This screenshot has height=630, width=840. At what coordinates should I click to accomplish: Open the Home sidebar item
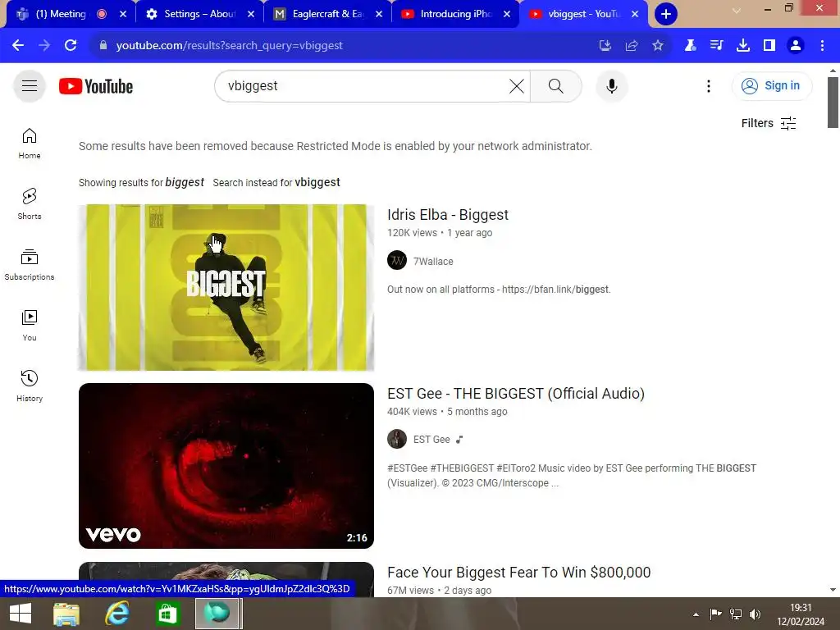(x=30, y=143)
